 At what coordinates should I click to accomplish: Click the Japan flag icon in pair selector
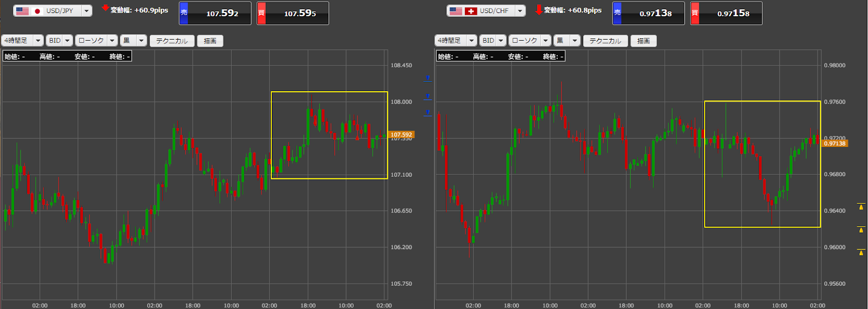pos(37,11)
